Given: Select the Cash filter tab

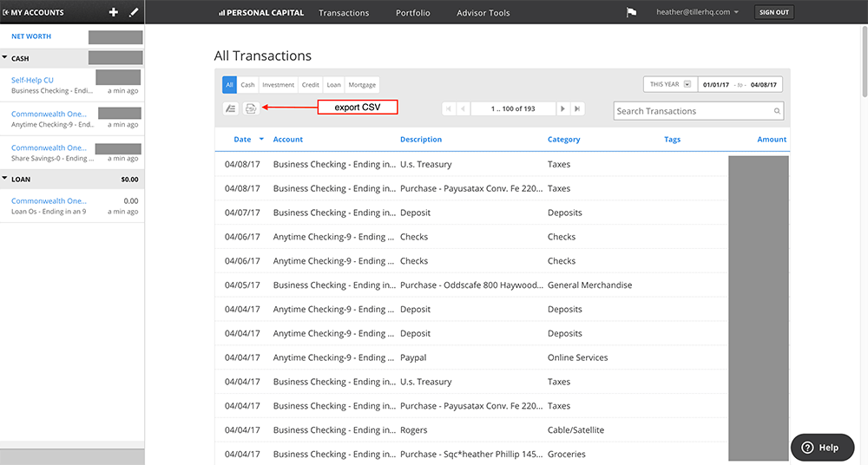Looking at the screenshot, I should pyautogui.click(x=247, y=85).
